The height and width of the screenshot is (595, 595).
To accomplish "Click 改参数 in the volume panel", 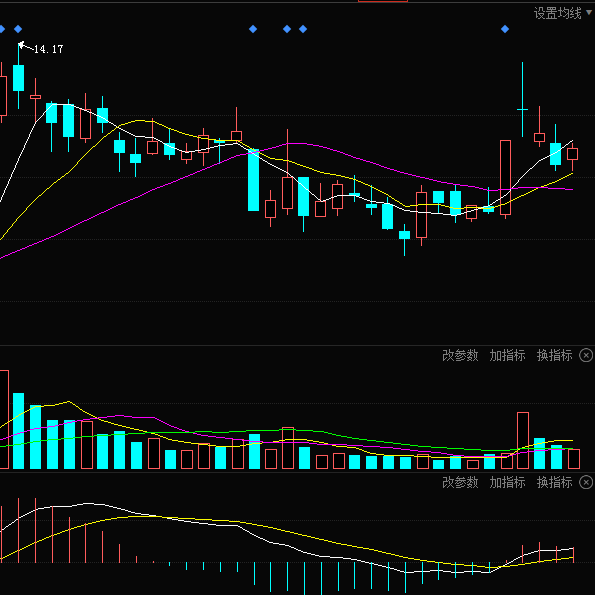I will [460, 356].
